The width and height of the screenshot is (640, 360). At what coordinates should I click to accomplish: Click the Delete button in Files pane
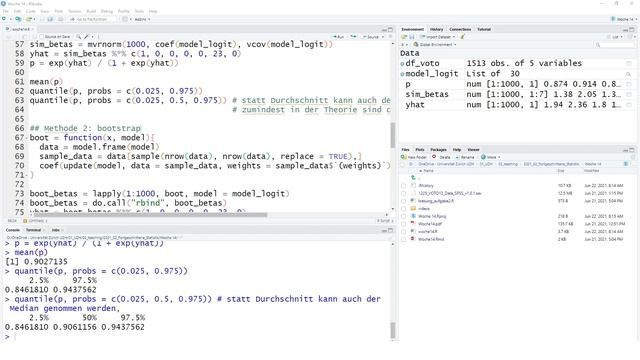pos(442,157)
